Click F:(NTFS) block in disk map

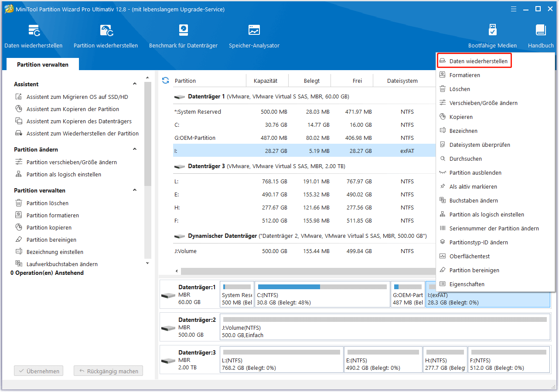[509, 360]
